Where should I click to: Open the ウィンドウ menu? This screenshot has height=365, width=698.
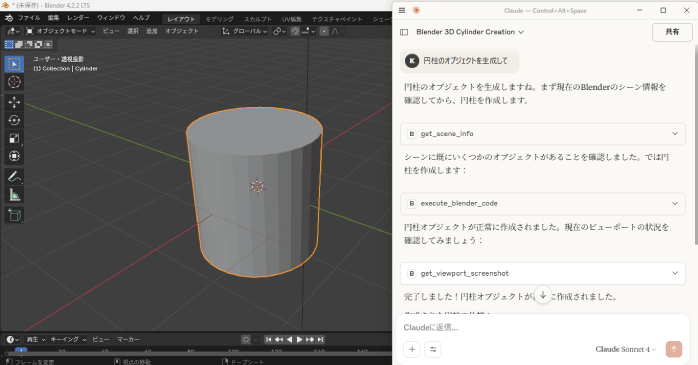(111, 18)
